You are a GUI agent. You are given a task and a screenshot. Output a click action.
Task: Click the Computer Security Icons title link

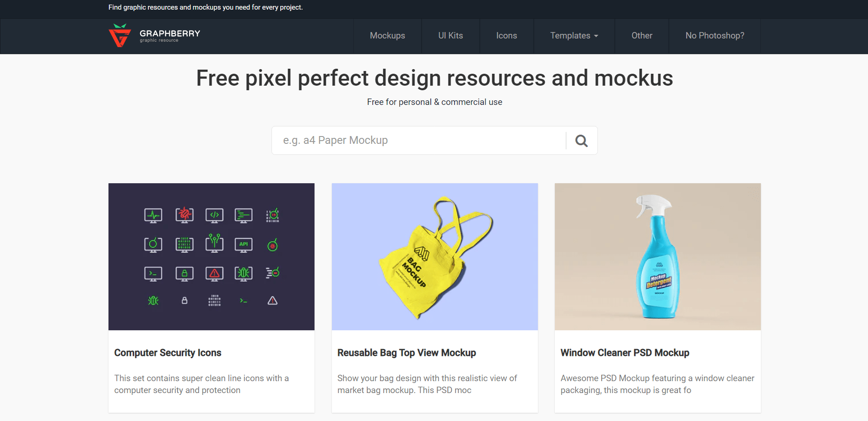click(x=168, y=353)
